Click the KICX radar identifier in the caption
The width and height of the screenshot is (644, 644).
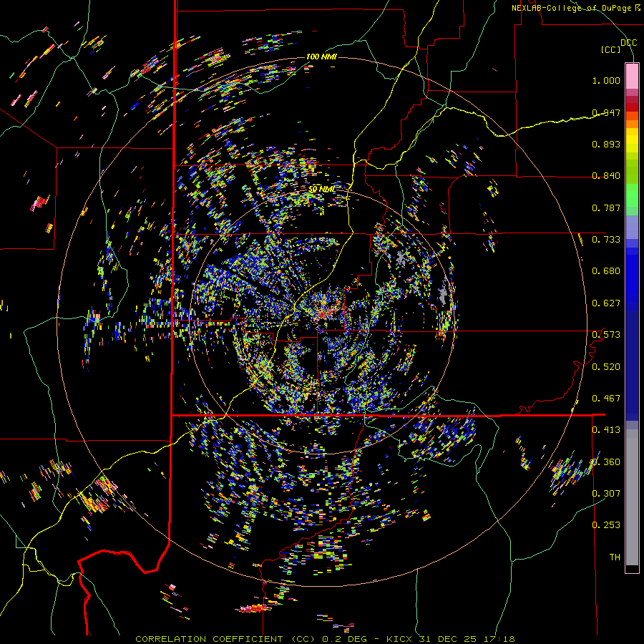pos(399,639)
